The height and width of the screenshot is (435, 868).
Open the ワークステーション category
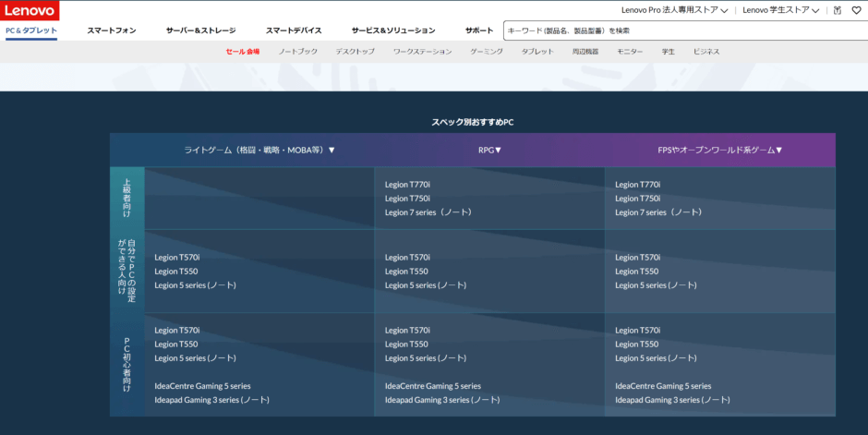pos(422,52)
